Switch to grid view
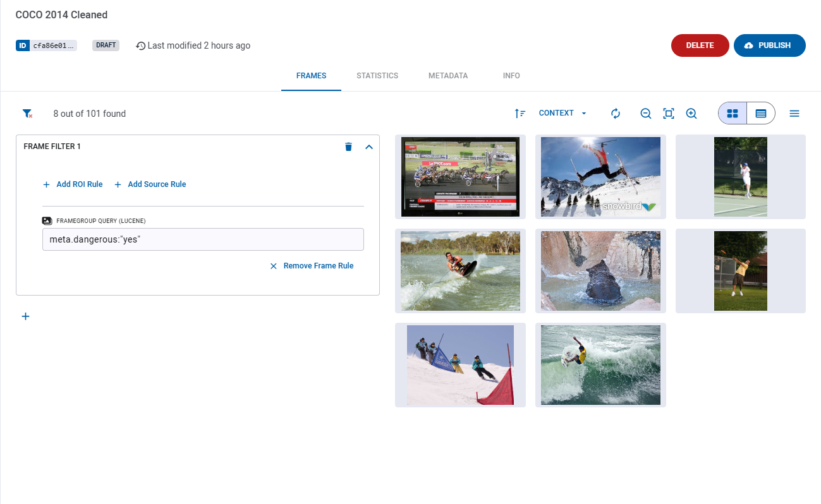This screenshot has width=821, height=504. click(732, 113)
